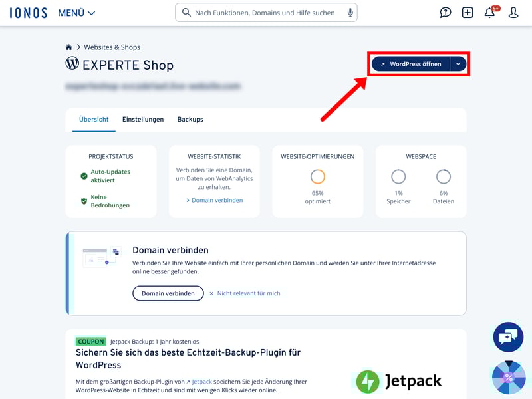Image resolution: width=532 pixels, height=399 pixels.
Task: Click the Domain verbinden outlined button
Action: coord(168,293)
